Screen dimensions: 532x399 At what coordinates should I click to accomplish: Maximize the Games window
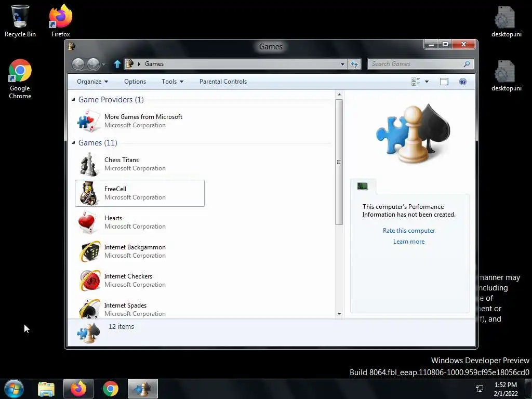coord(445,45)
